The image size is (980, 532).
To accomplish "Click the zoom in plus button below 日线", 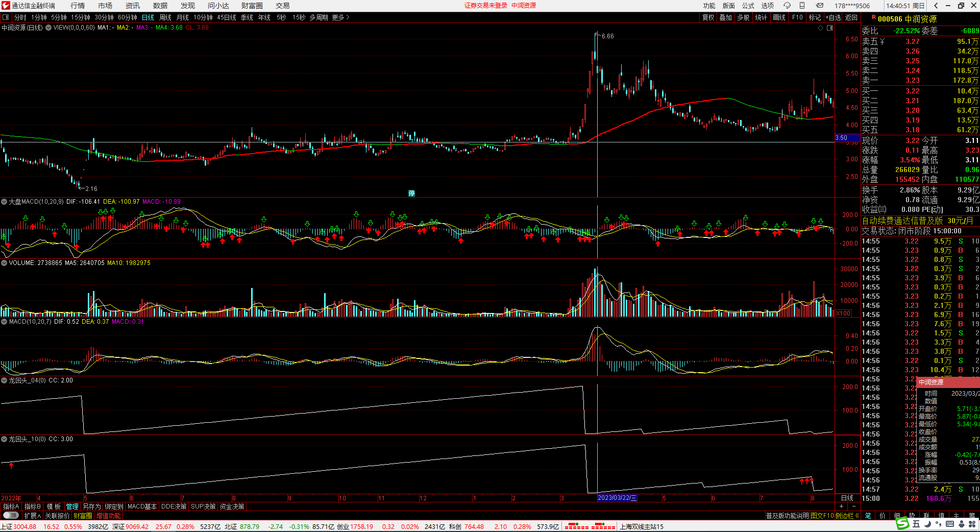I will click(x=842, y=506).
